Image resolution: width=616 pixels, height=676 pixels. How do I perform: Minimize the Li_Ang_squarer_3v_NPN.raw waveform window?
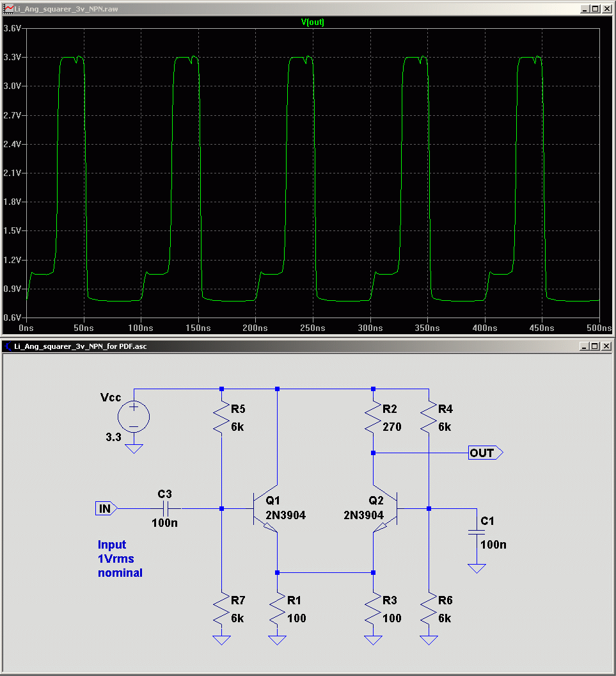[585, 8]
